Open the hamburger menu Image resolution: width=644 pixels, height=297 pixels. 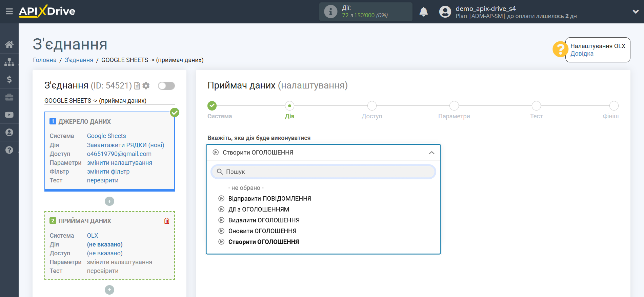[x=9, y=12]
